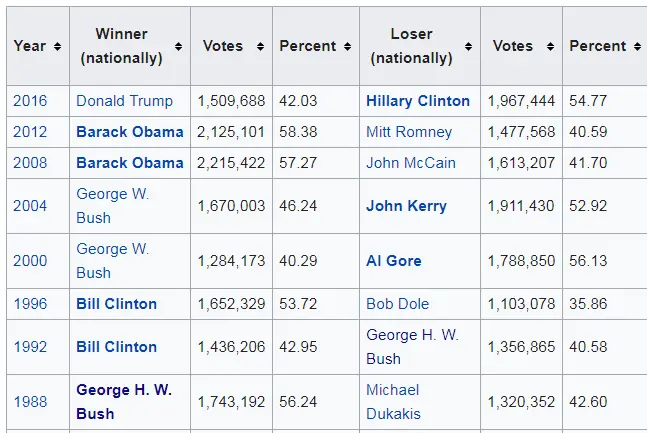647x433 pixels.
Task: Open the 2012 election year link
Action: pos(29,132)
